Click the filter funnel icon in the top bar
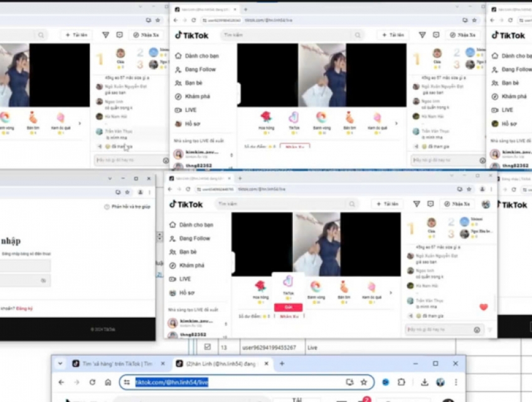 point(417,204)
